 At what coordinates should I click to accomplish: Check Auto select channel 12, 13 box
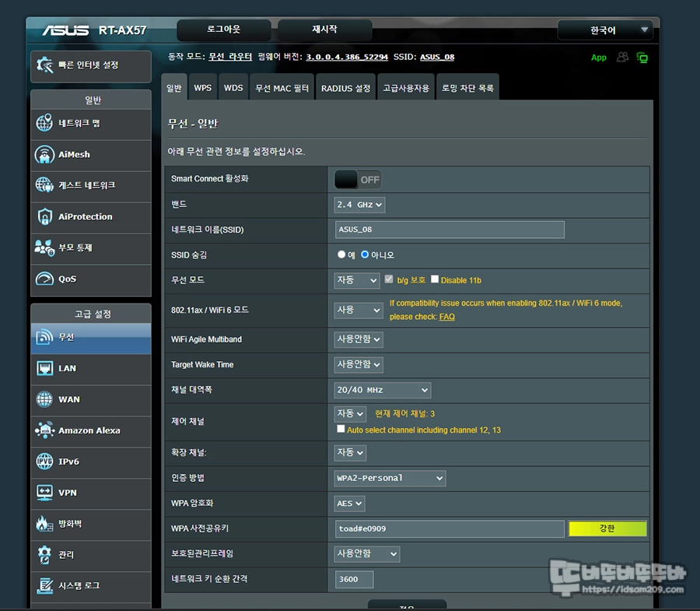click(341, 429)
